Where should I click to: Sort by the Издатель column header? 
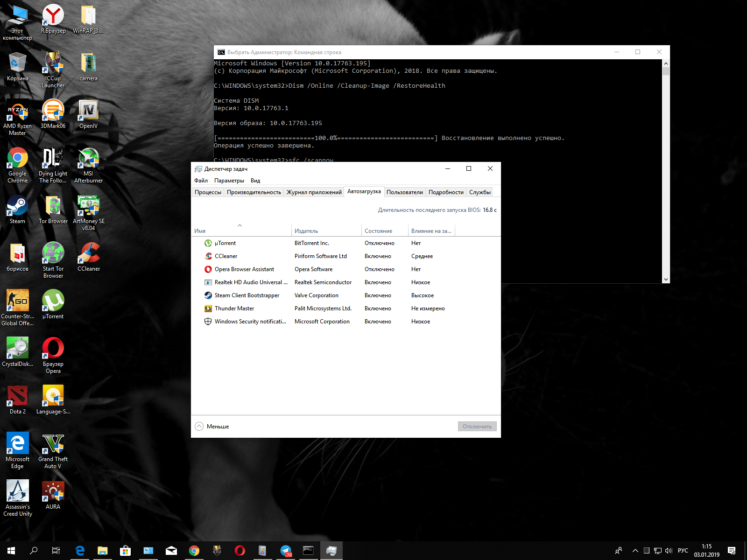click(326, 231)
